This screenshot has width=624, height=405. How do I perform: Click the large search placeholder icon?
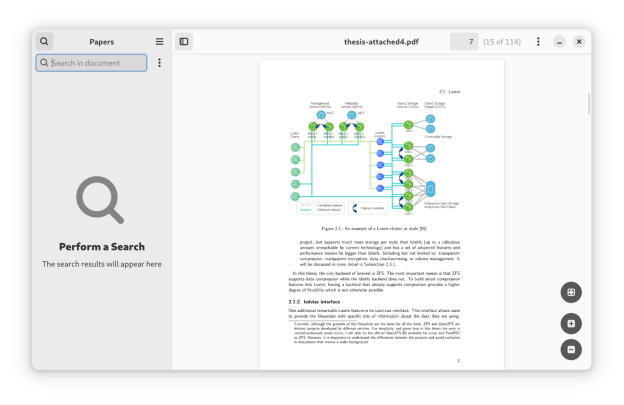point(101,200)
